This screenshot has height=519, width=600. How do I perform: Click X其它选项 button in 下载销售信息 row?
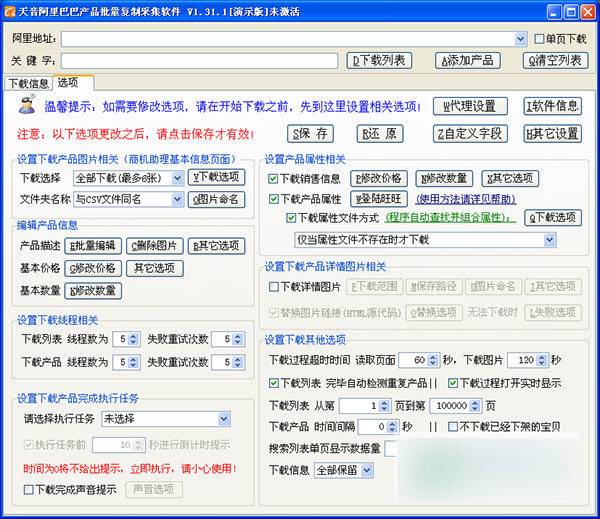[510, 178]
